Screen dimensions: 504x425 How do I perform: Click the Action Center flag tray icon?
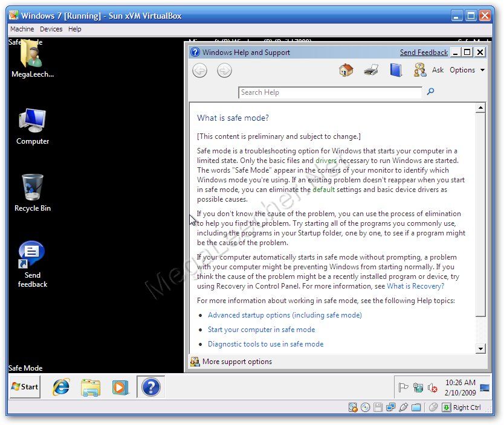(403, 388)
